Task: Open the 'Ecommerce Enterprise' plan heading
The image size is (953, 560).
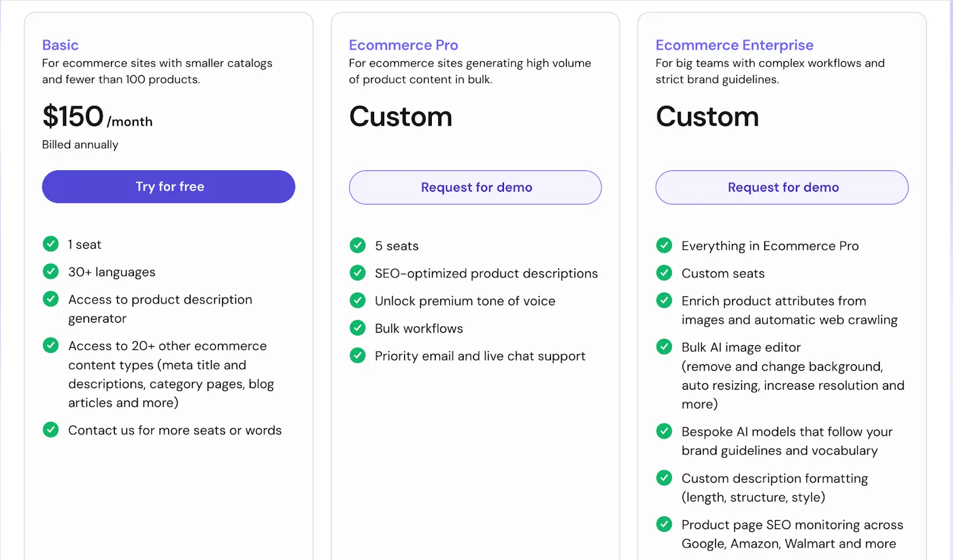Action: click(x=734, y=45)
